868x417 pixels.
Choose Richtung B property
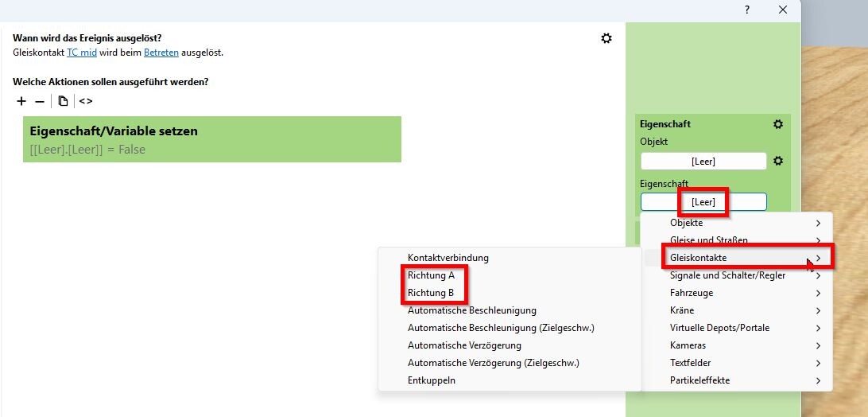(510, 293)
